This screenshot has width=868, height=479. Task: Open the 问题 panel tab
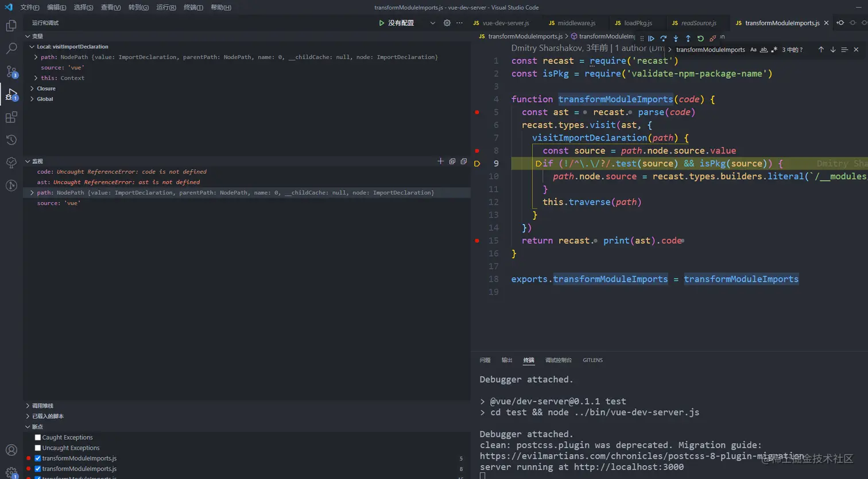[485, 360]
